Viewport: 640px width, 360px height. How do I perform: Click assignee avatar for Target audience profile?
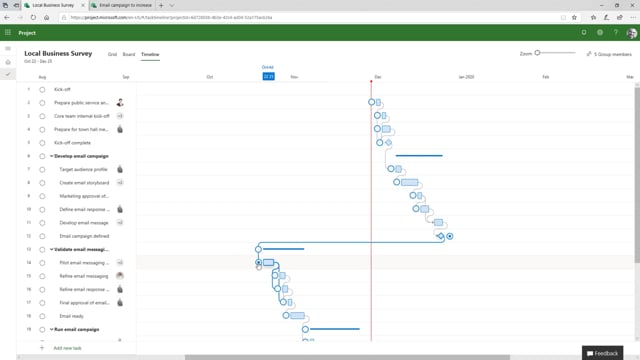pos(120,169)
